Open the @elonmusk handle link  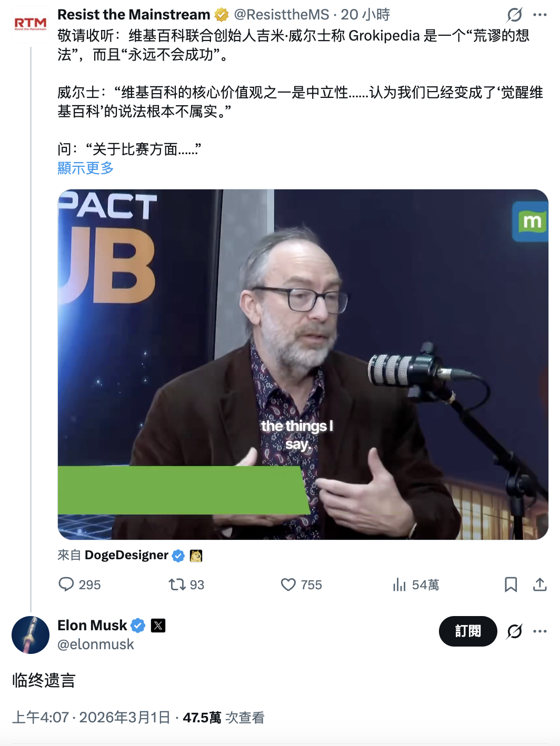(x=95, y=644)
